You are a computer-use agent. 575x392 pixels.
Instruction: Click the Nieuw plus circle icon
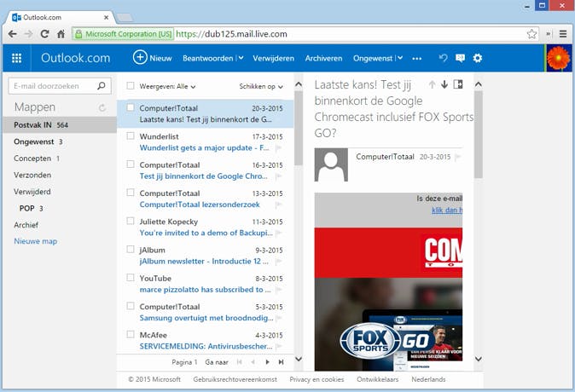point(140,57)
